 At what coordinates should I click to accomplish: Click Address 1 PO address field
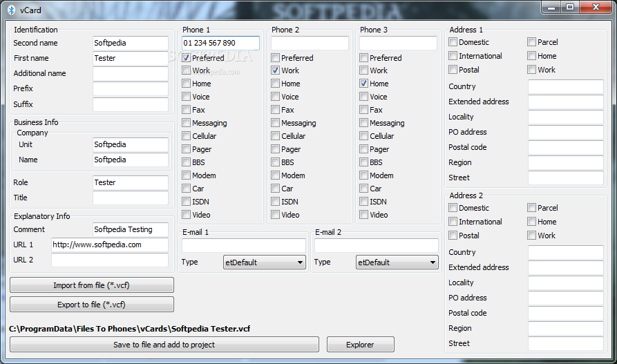[x=565, y=132]
